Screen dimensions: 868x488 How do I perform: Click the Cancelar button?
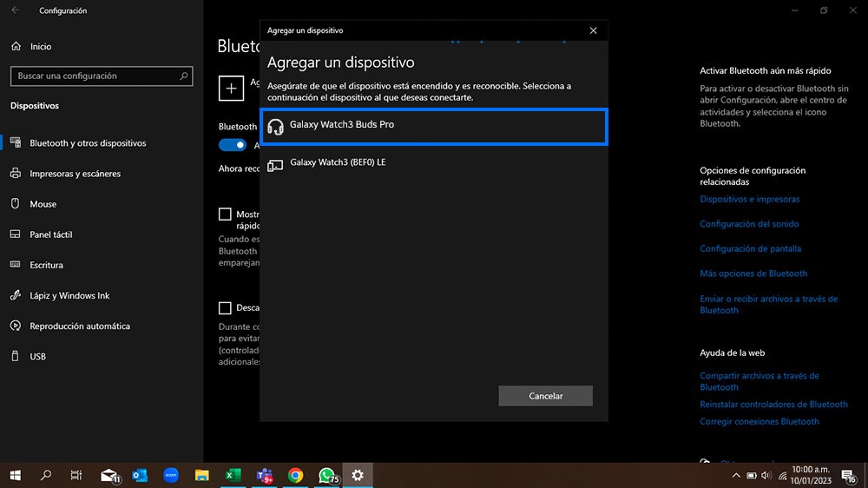click(x=545, y=396)
